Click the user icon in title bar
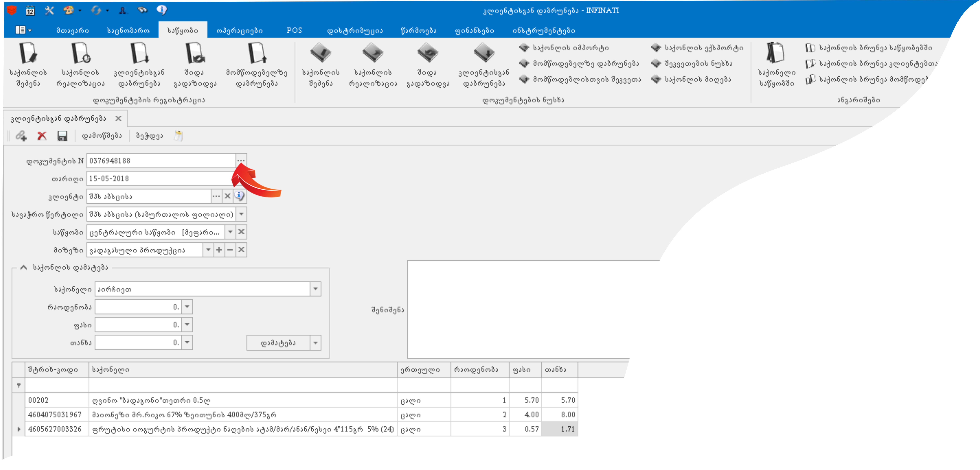 point(122,10)
